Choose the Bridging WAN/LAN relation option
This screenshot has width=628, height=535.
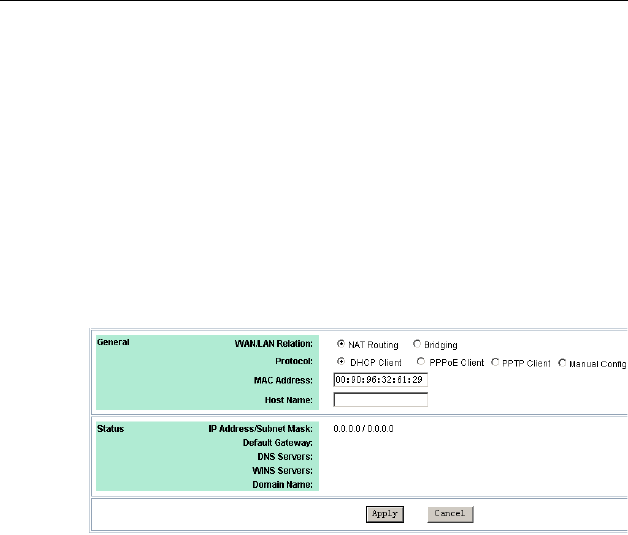[417, 344]
